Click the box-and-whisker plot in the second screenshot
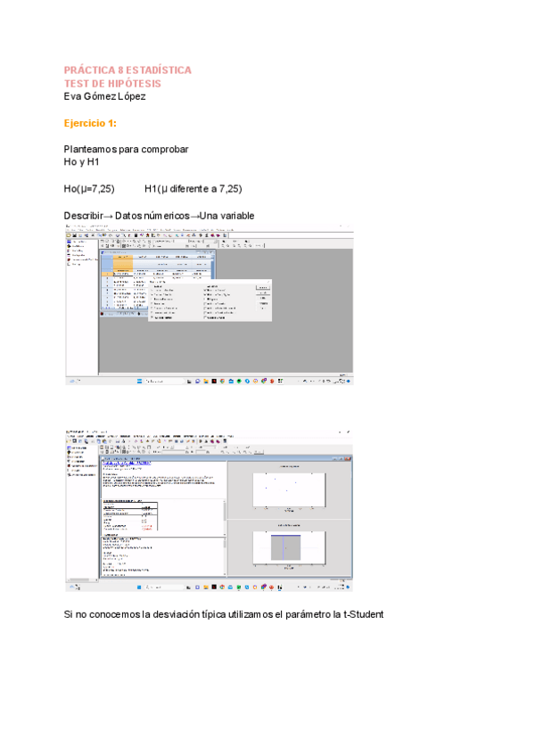 [x=289, y=547]
